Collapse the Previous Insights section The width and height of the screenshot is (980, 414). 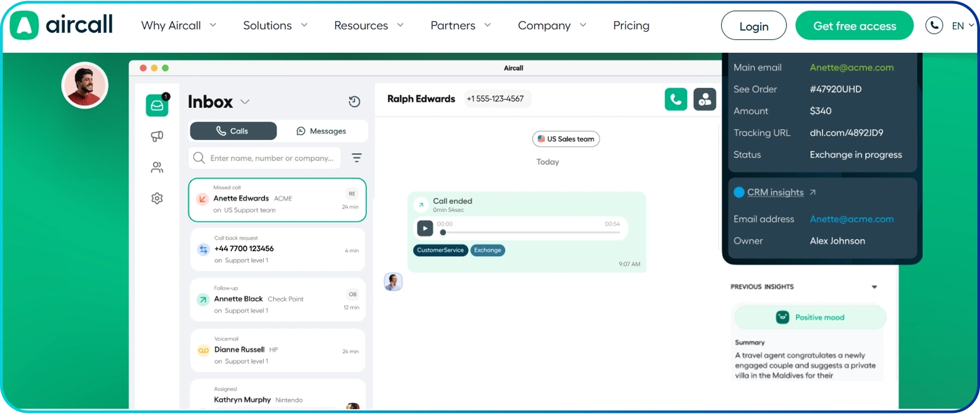(x=874, y=287)
